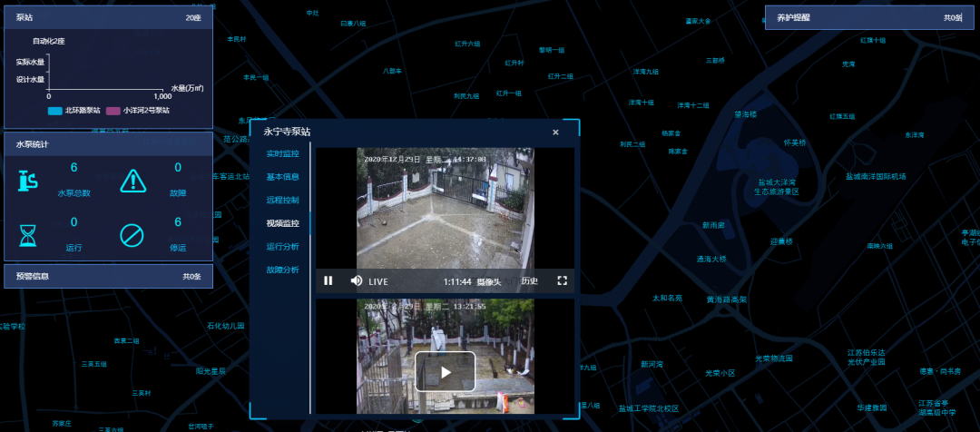Viewport: 980px width, 432px height.
Task: Expand the 预警信息 panel
Action: pyautogui.click(x=108, y=276)
